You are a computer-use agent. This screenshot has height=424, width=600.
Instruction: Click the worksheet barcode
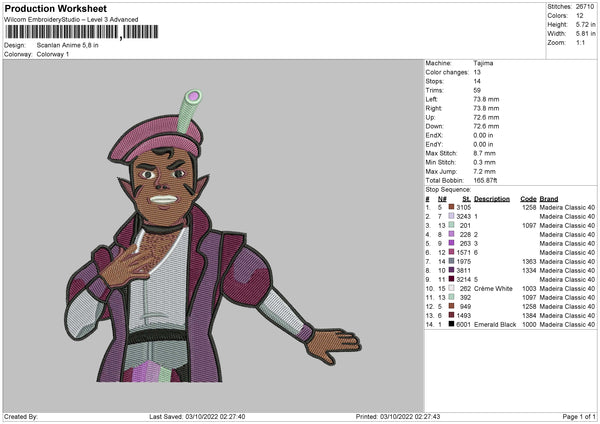pos(82,32)
